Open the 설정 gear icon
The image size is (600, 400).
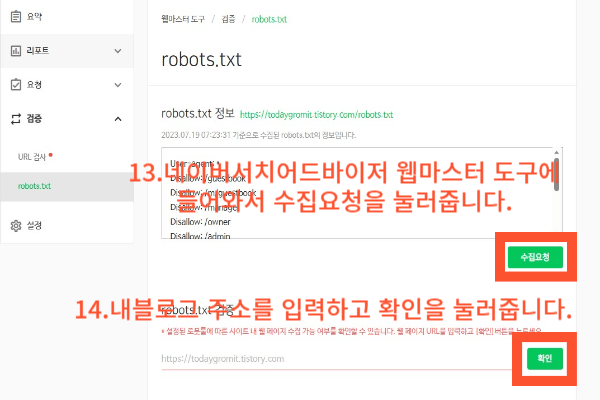pos(16,225)
